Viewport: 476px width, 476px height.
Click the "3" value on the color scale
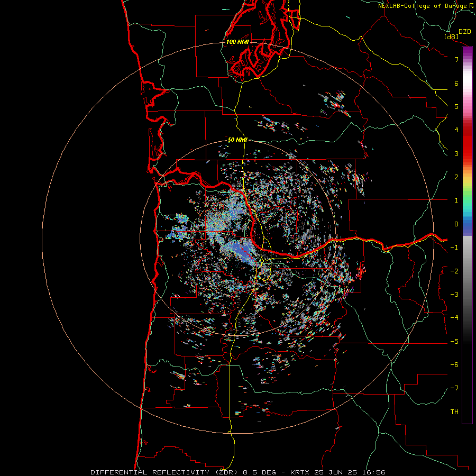[456, 153]
